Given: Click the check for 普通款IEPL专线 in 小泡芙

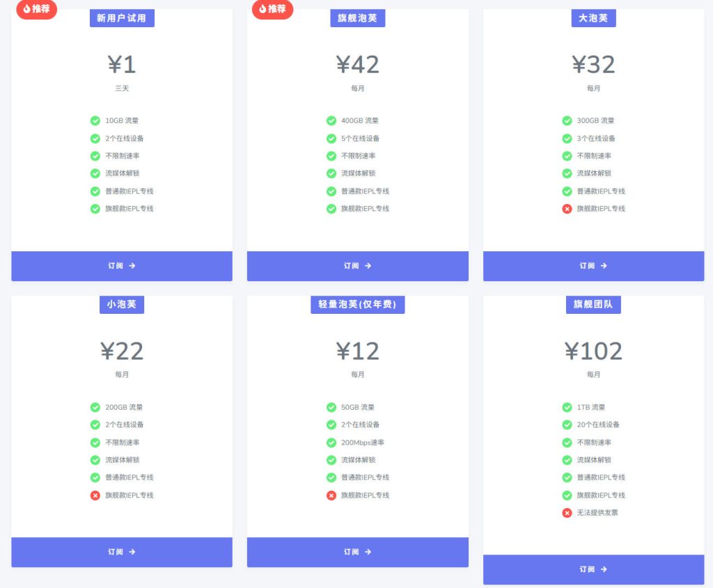Looking at the screenshot, I should (x=95, y=477).
